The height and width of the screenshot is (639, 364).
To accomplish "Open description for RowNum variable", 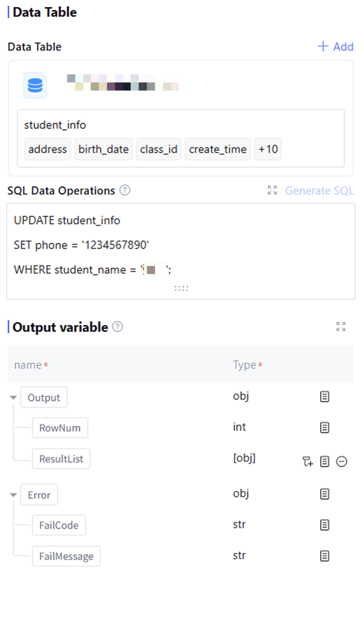I will pos(324,428).
